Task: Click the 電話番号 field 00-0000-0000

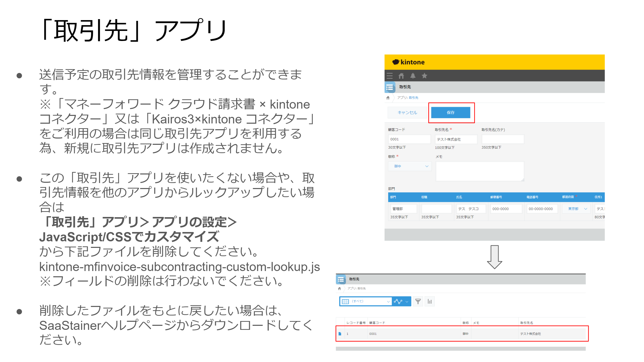Action: click(542, 209)
